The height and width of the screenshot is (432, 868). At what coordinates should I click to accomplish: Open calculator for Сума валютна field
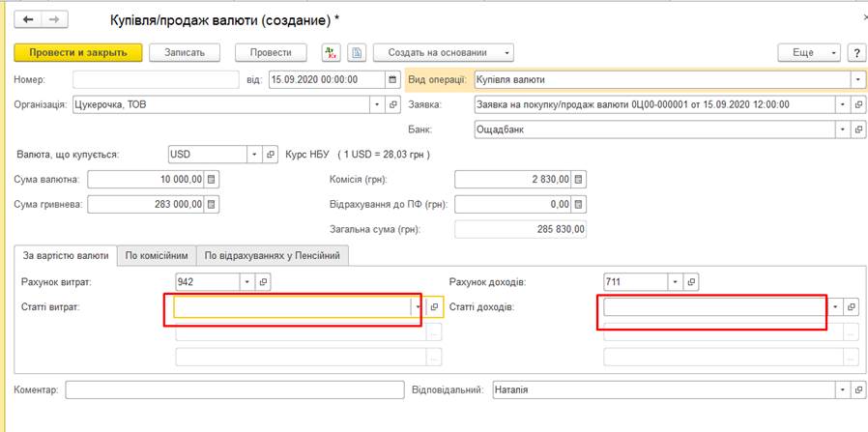[213, 179]
